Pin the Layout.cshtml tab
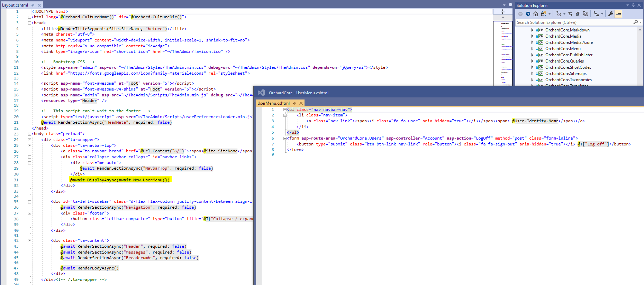 (x=33, y=5)
